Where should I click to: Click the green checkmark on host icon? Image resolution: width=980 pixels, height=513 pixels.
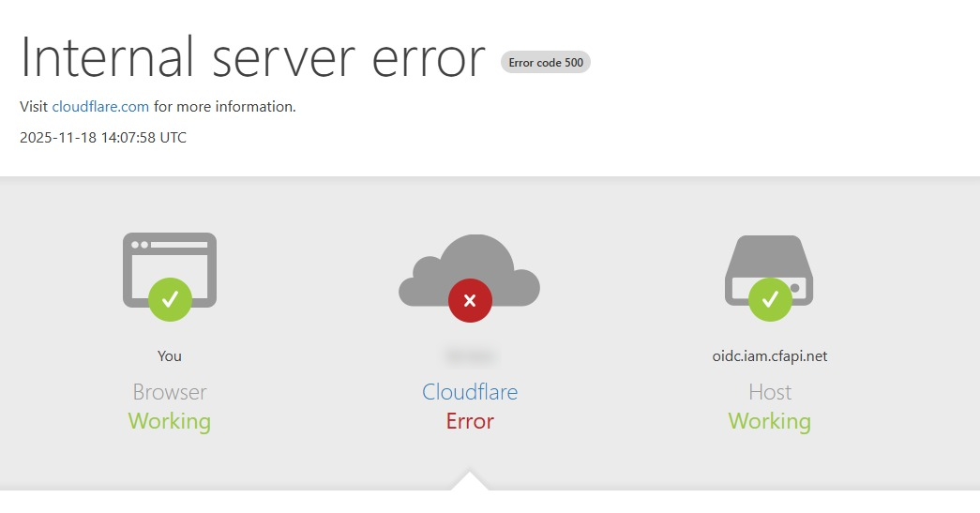pyautogui.click(x=770, y=299)
